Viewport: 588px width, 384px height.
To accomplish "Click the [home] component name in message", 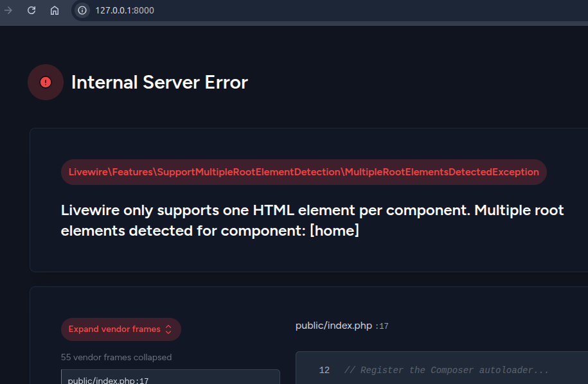I will [334, 231].
